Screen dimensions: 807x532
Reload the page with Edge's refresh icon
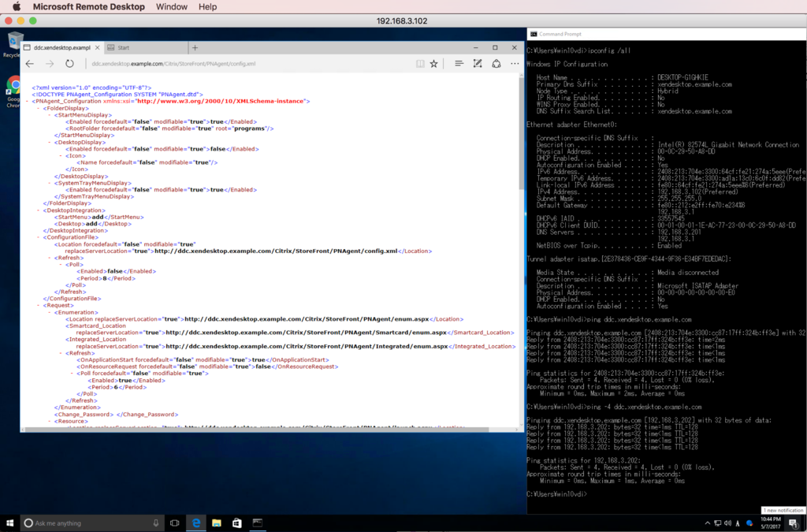tap(69, 64)
